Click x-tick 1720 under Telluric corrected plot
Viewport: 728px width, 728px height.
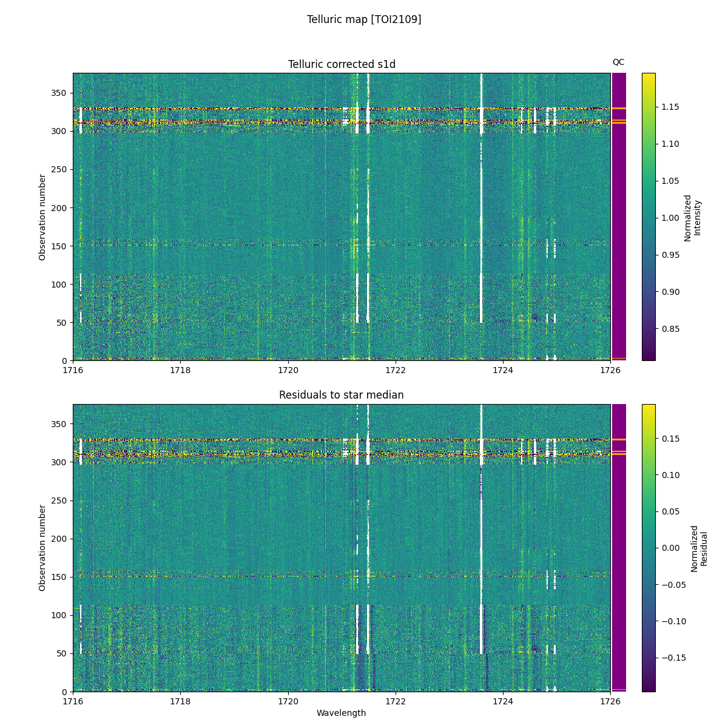tap(288, 370)
